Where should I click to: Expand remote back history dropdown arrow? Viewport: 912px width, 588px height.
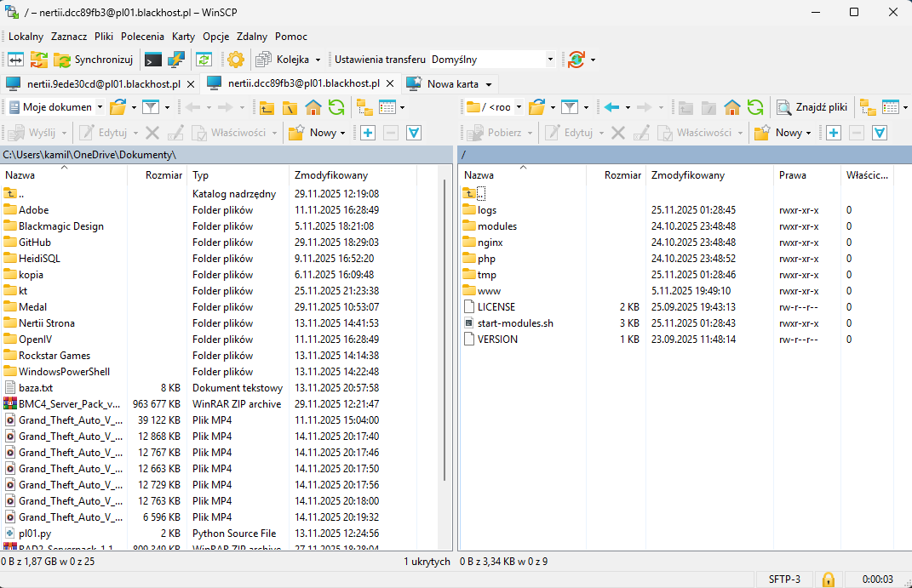[x=628, y=107]
